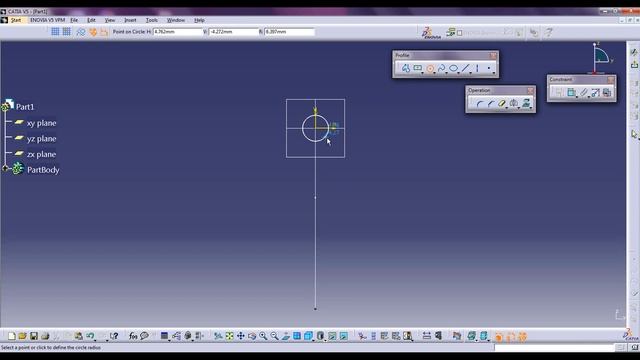Viewport: 640px width, 360px height.
Task: Select the Mirror tool in Operation toolbar
Action: 514,103
